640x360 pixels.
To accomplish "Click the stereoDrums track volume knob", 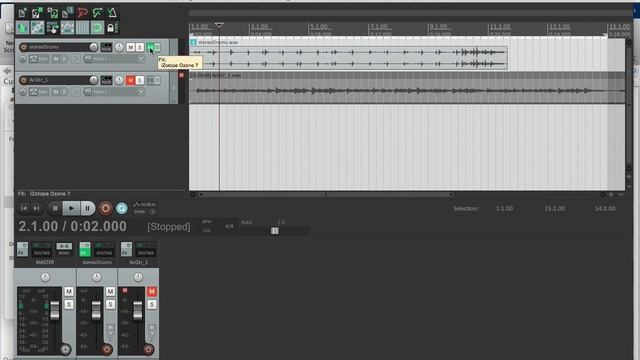I will click(x=93, y=47).
